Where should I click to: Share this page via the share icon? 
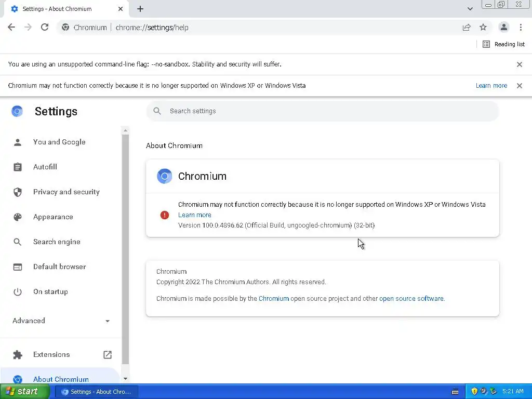(x=467, y=28)
